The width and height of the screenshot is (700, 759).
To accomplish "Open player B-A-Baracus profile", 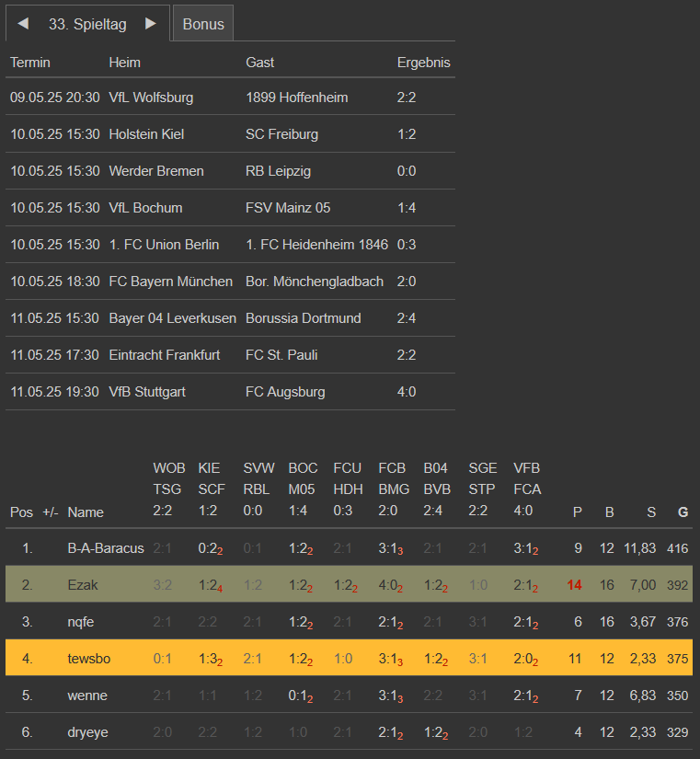I will coord(106,548).
